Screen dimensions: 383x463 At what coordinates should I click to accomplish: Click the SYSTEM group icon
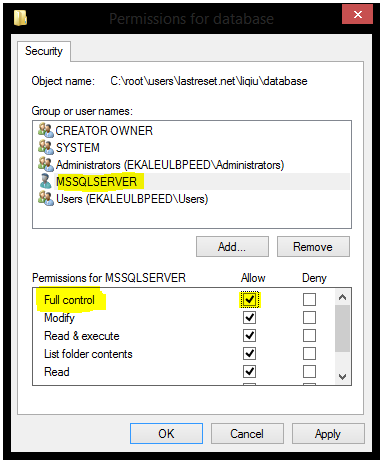(45, 147)
